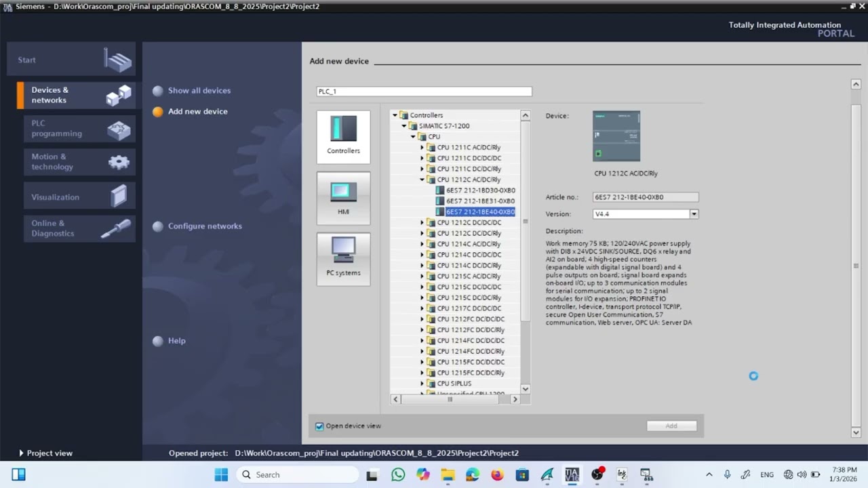Select article 6ES7 212-1BE40-0XB0
Image resolution: width=868 pixels, height=488 pixels.
480,212
